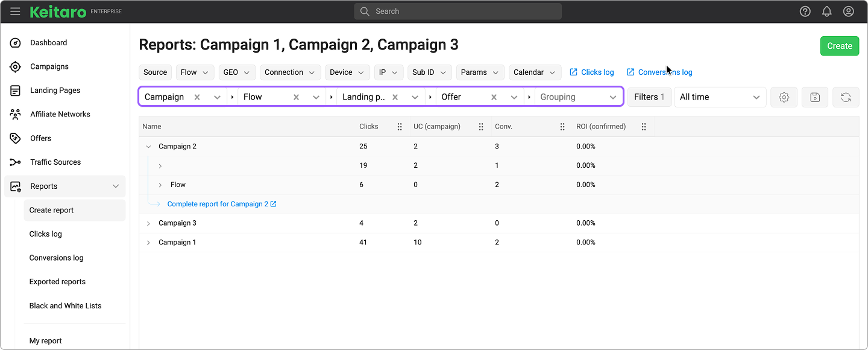The width and height of the screenshot is (868, 350).
Task: Open Traffic Sources in sidebar
Action: coord(55,162)
